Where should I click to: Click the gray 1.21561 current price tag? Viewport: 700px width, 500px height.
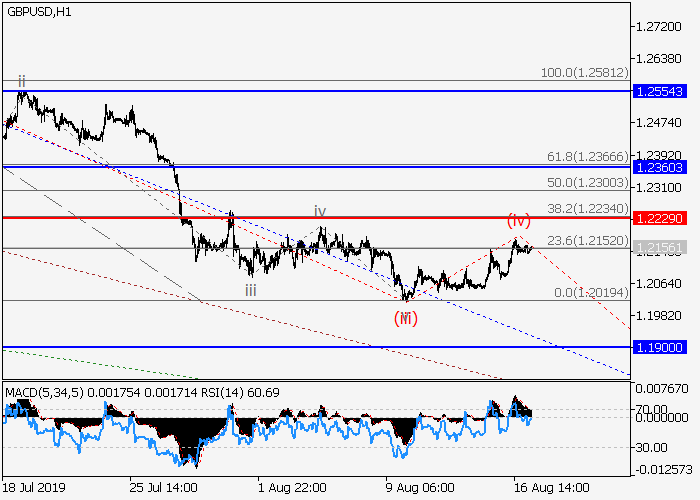pos(659,248)
